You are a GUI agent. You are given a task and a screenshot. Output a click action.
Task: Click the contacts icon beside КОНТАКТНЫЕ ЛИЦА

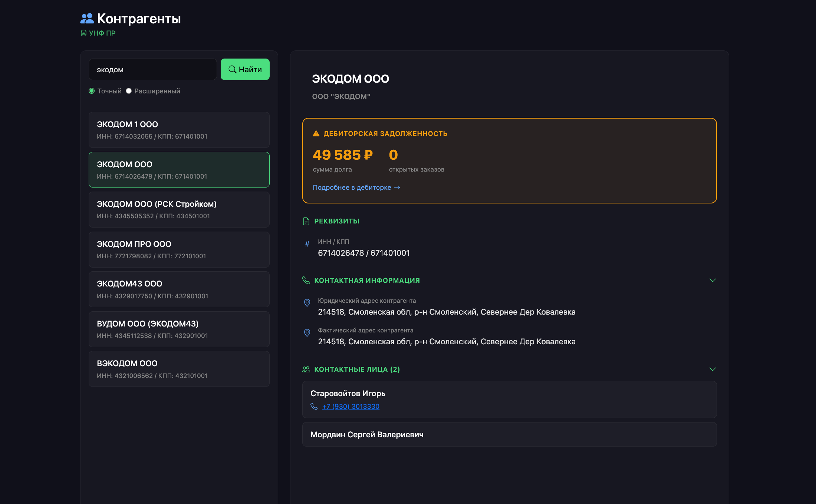pos(306,369)
